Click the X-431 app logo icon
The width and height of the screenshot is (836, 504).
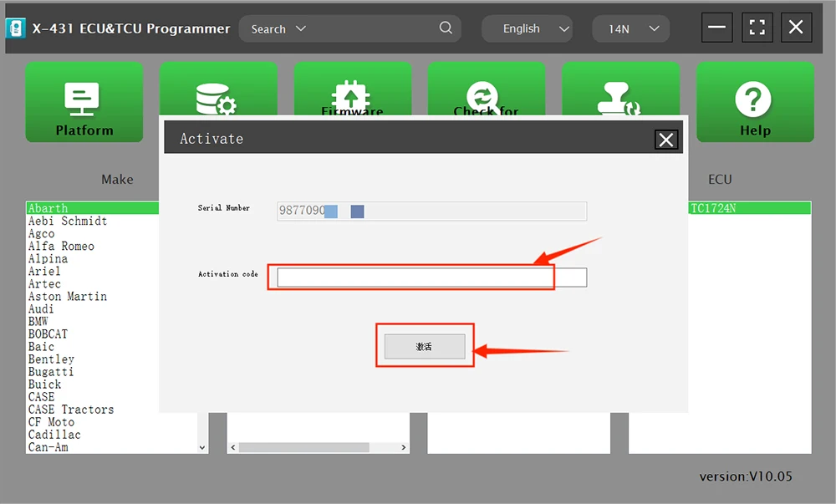17,28
